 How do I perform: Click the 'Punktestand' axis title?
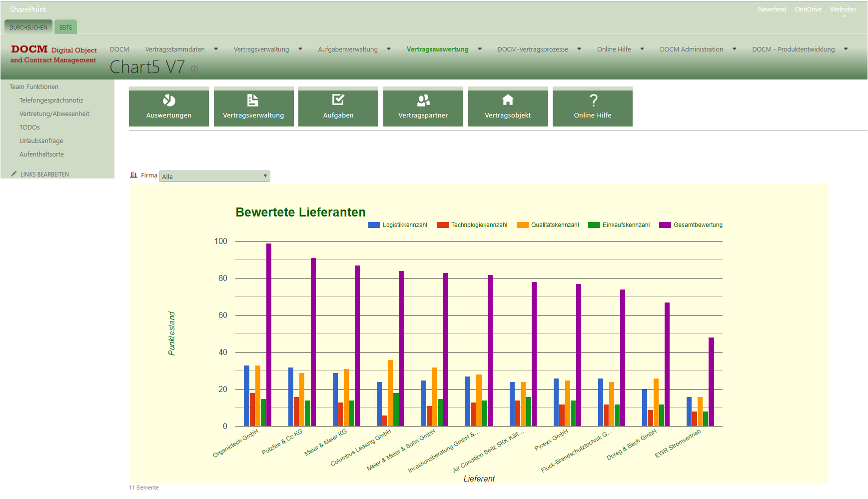point(172,333)
